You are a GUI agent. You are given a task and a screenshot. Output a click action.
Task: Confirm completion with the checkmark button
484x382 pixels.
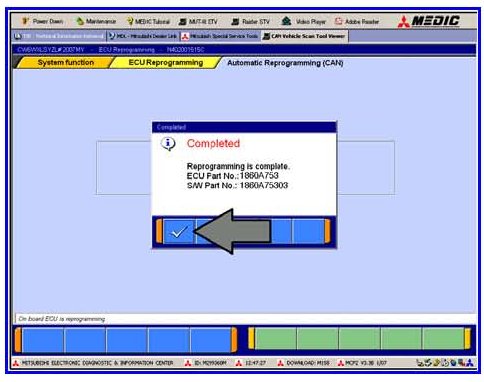point(179,232)
